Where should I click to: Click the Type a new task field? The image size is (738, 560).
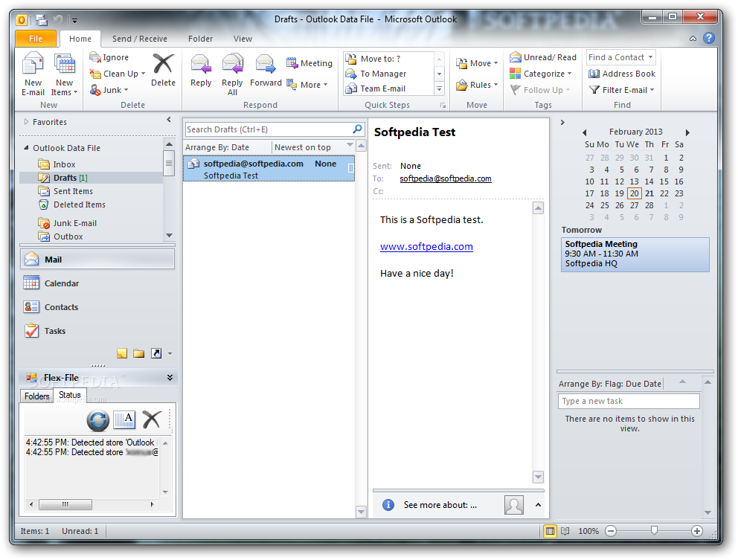coord(629,401)
